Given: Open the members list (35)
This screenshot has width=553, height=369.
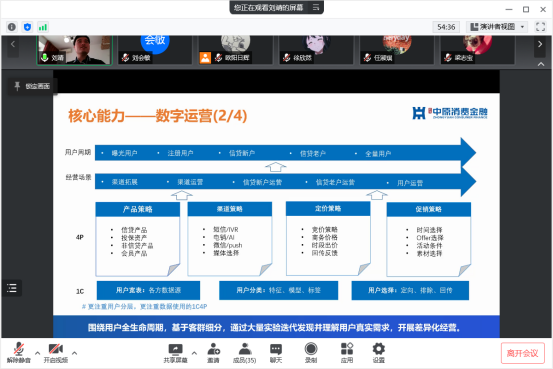Looking at the screenshot, I should coord(244,353).
